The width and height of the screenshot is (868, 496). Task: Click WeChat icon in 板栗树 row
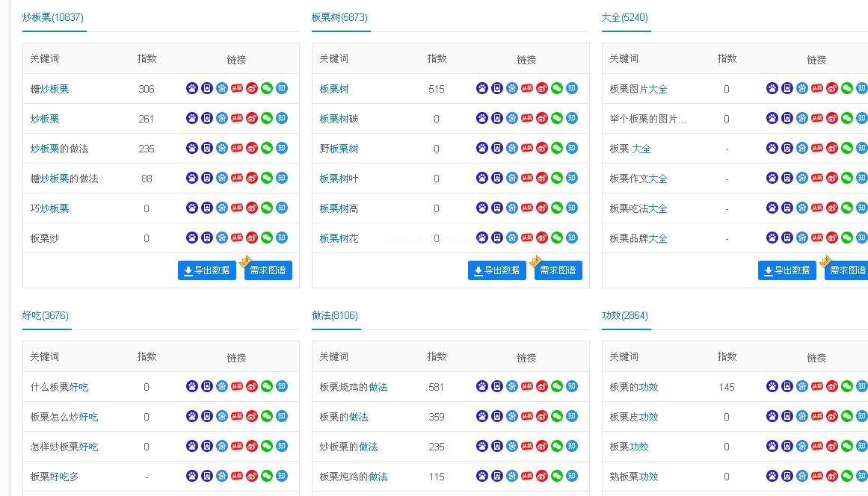click(x=557, y=88)
